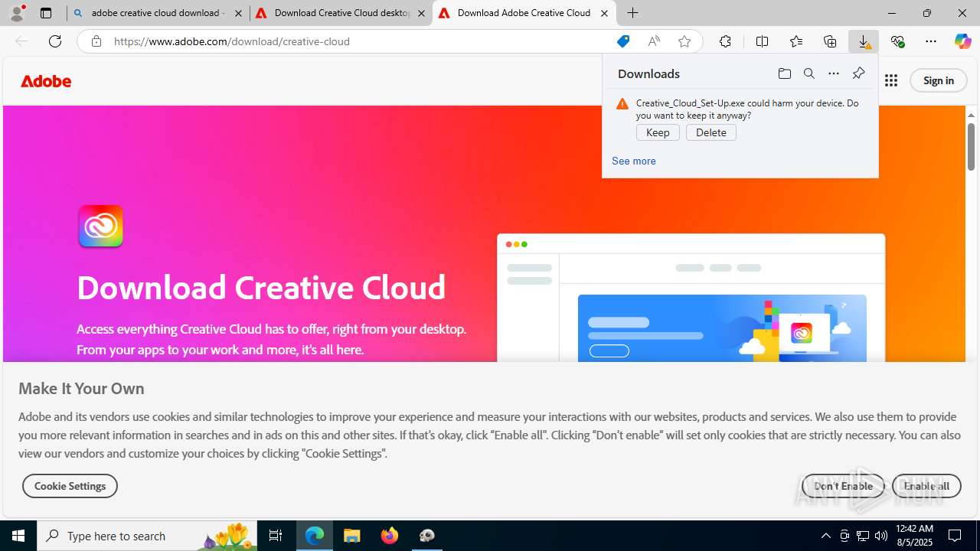
Task: Open notification center icon
Action: coord(955,536)
